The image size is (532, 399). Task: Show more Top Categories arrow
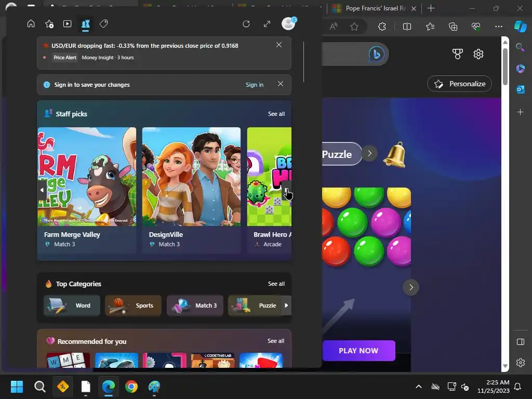coord(287,305)
